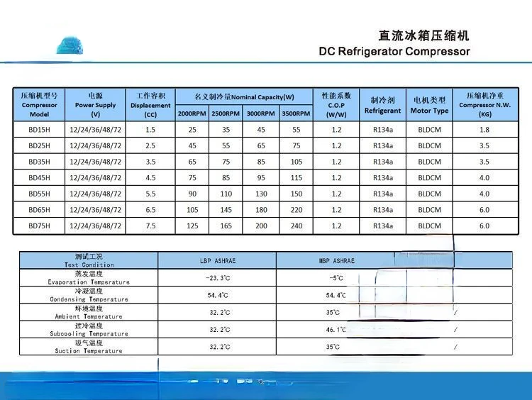
Task: Select the LBP evaporation value '-23.3°C'
Action: click(x=218, y=278)
